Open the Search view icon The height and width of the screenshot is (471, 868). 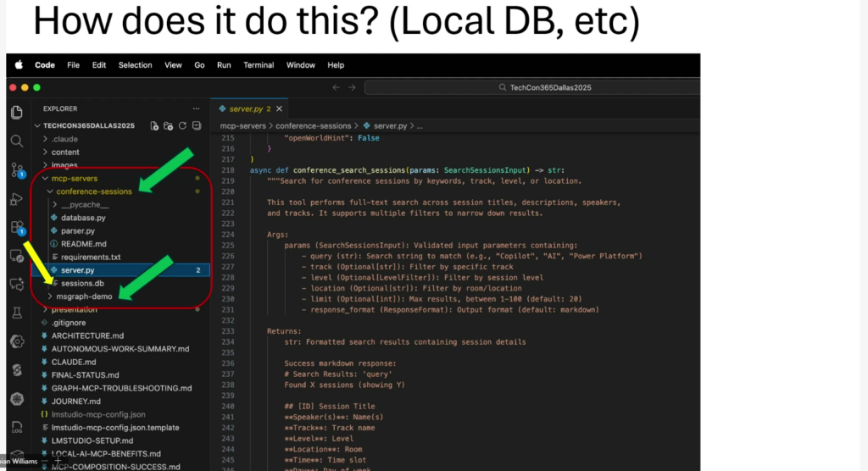tap(17, 141)
